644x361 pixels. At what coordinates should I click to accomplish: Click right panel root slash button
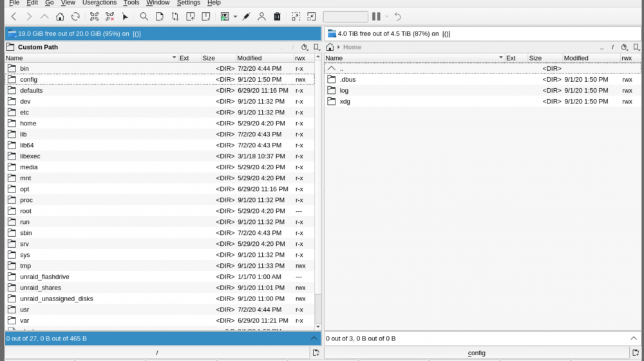point(612,47)
